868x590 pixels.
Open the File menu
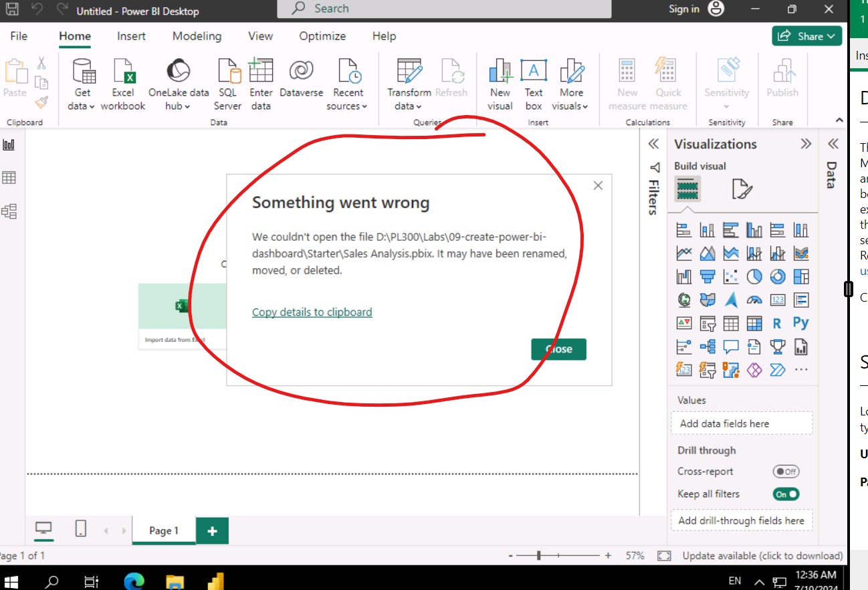(x=19, y=36)
